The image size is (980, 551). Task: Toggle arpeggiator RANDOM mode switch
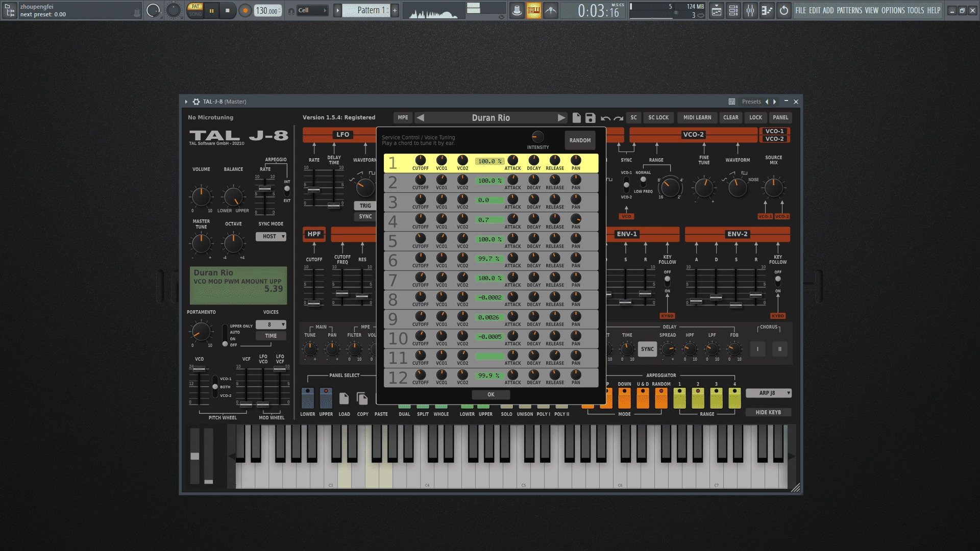click(x=661, y=398)
